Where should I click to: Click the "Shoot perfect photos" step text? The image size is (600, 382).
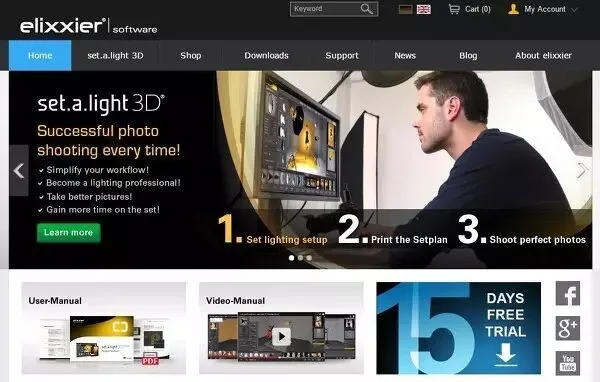(538, 240)
